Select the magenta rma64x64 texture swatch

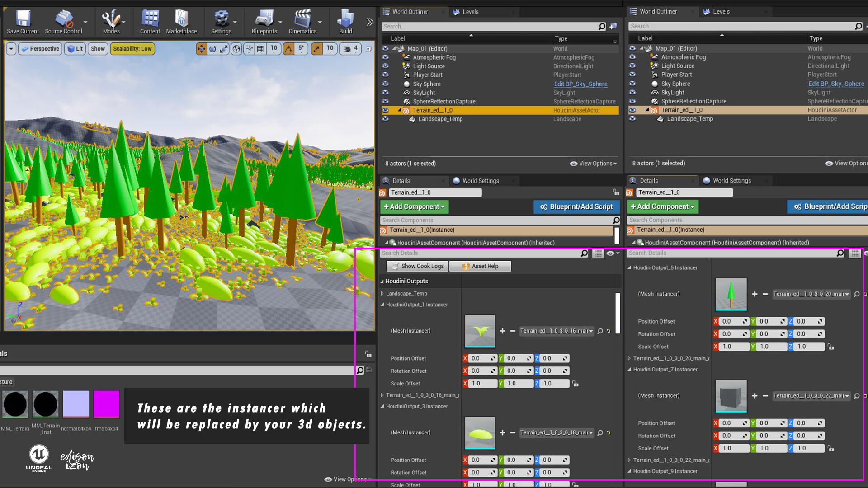(106, 404)
